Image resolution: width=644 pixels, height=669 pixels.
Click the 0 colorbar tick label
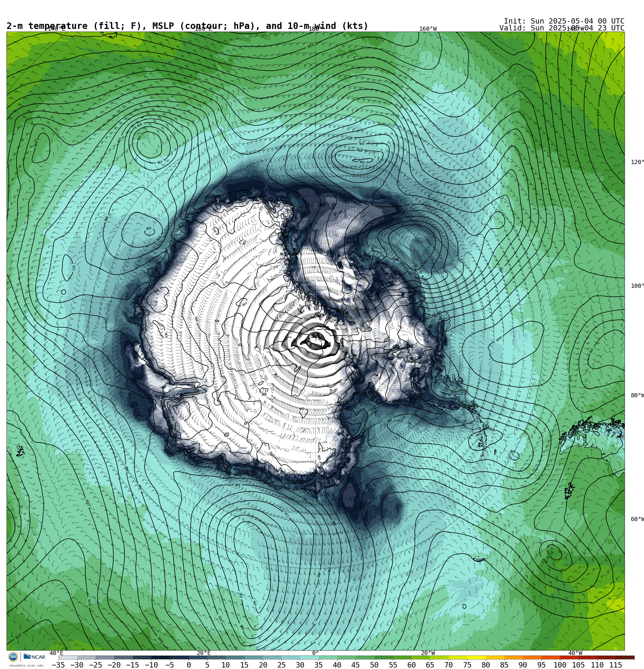[189, 665]
